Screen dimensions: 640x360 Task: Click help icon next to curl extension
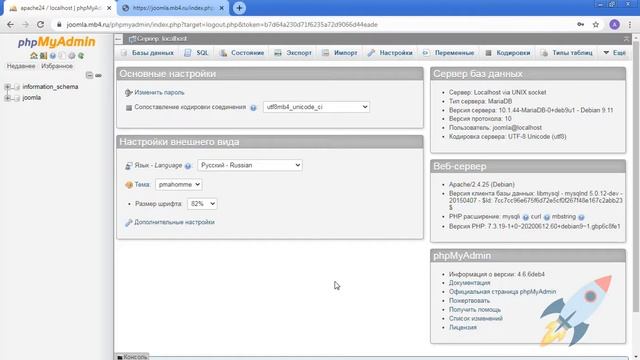click(547, 217)
